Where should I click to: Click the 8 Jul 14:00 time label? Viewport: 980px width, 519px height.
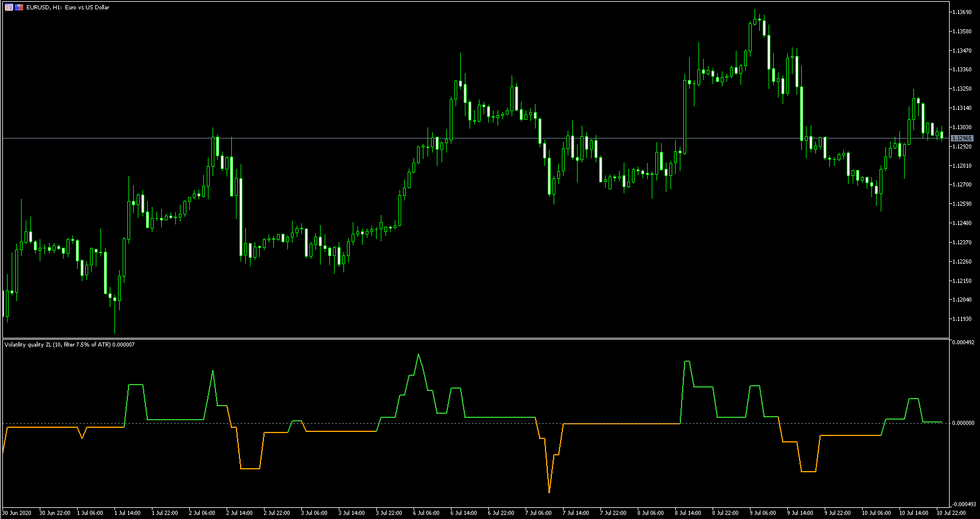point(688,513)
